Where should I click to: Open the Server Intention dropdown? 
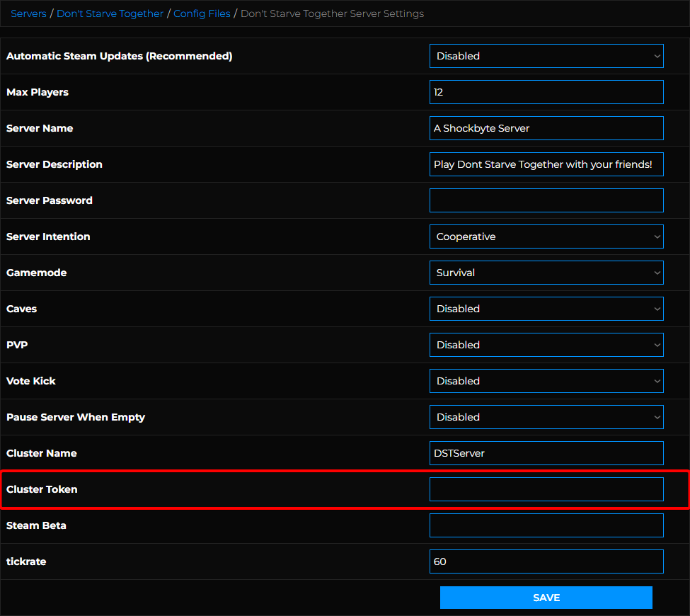coord(546,236)
